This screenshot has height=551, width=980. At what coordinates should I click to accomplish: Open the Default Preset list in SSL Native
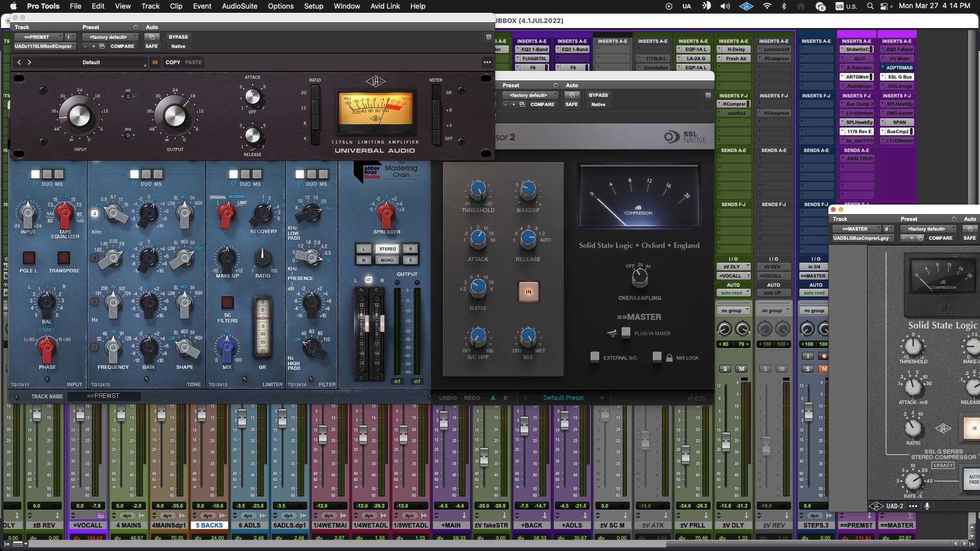pyautogui.click(x=563, y=398)
